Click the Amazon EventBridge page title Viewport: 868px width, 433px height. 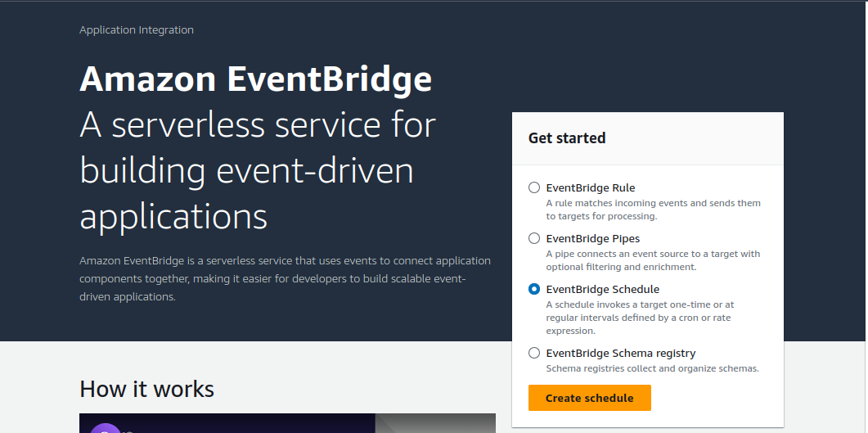pyautogui.click(x=255, y=79)
